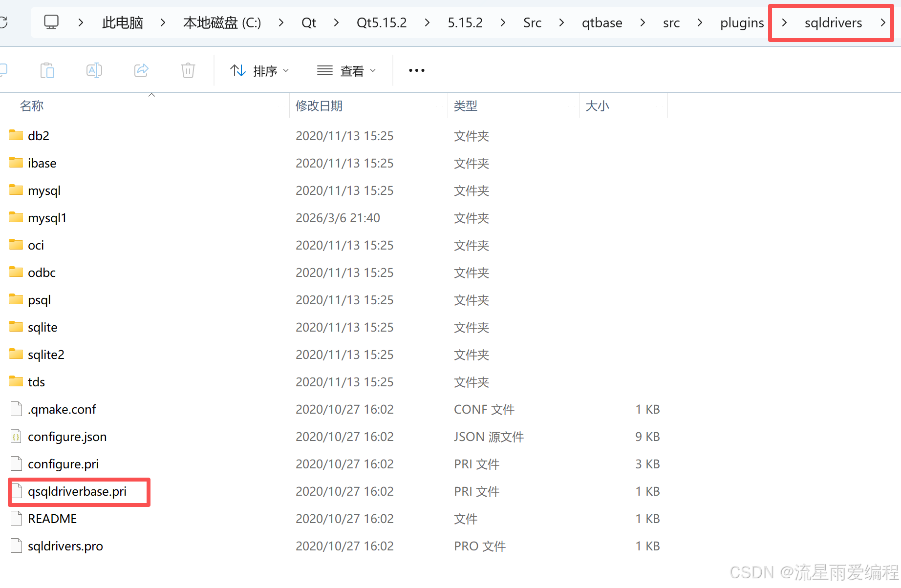Sort by 修改日期 column header
The image size is (901, 588).
pyautogui.click(x=319, y=105)
